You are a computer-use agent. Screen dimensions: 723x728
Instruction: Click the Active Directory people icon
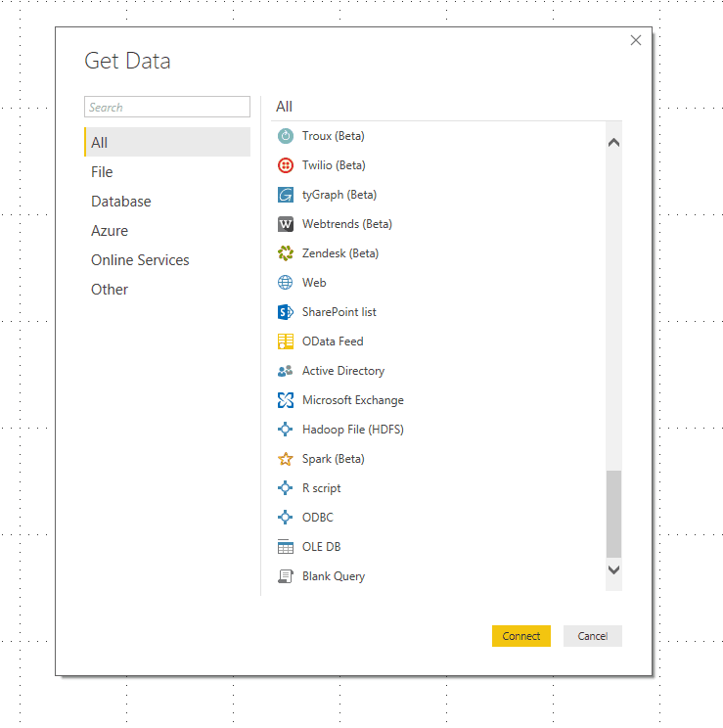click(285, 371)
